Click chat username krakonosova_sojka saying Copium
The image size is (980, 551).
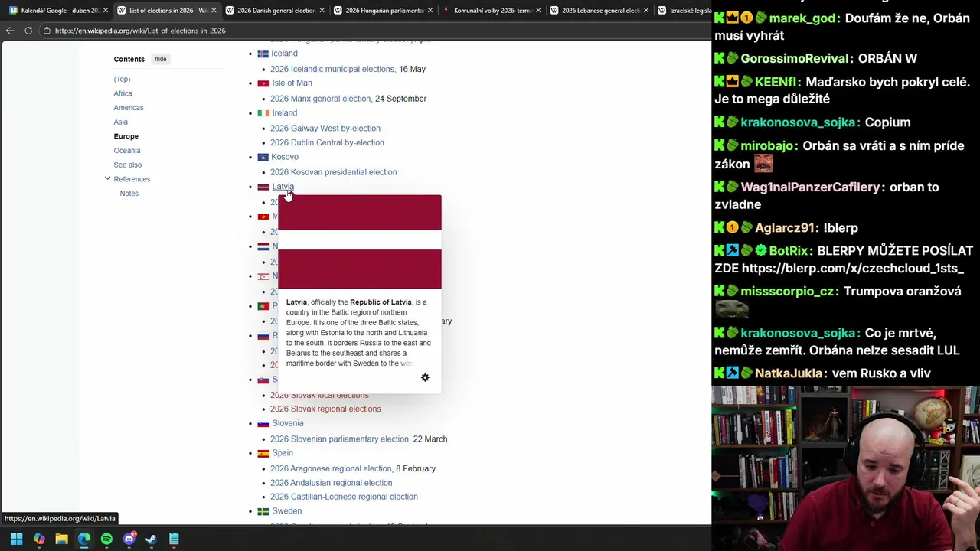[x=799, y=122]
